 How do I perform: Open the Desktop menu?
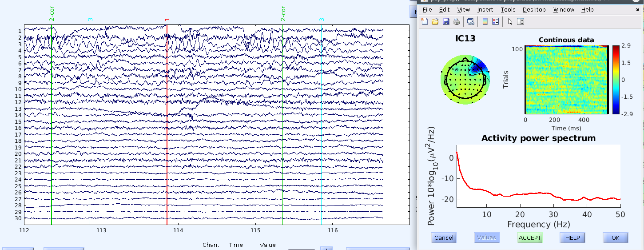coord(534,9)
